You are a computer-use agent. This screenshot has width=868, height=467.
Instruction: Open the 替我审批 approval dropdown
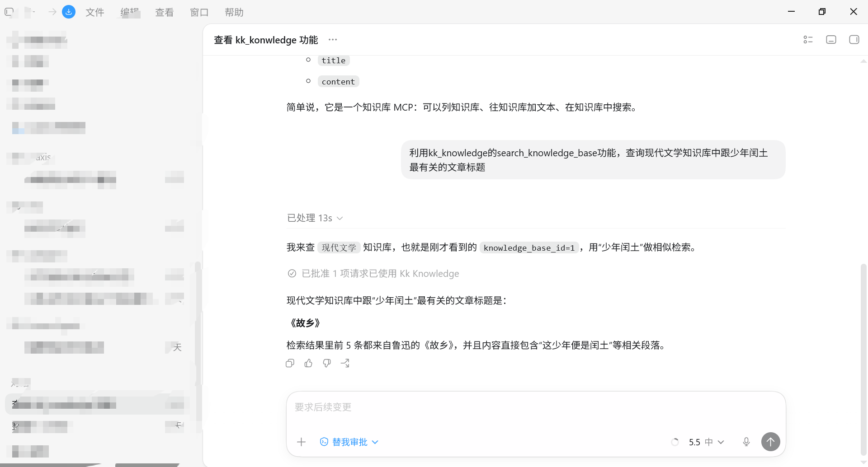(349, 442)
